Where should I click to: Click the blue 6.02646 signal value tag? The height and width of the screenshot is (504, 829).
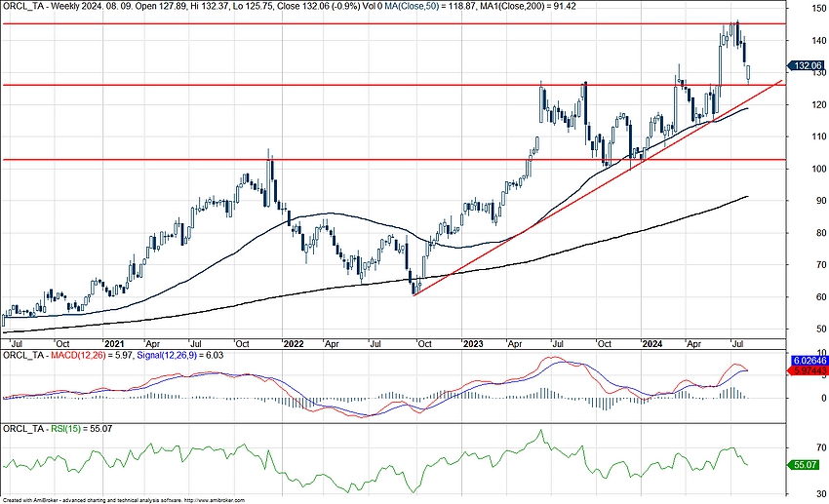808,361
